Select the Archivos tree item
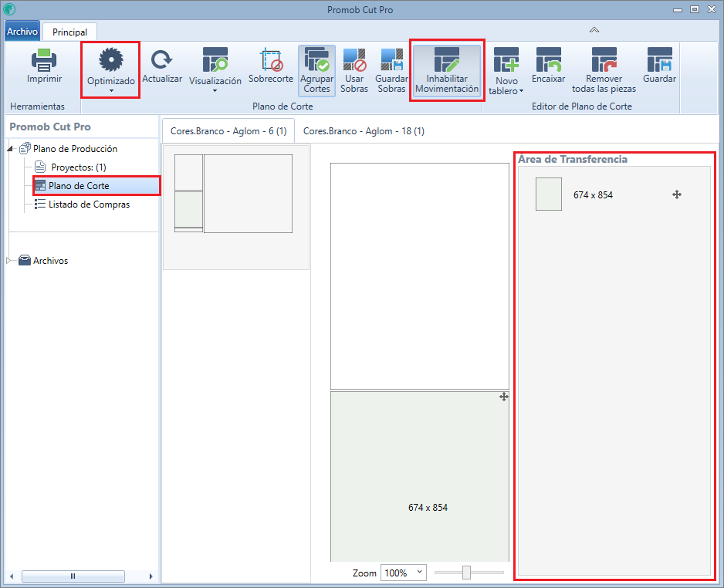 [x=50, y=260]
